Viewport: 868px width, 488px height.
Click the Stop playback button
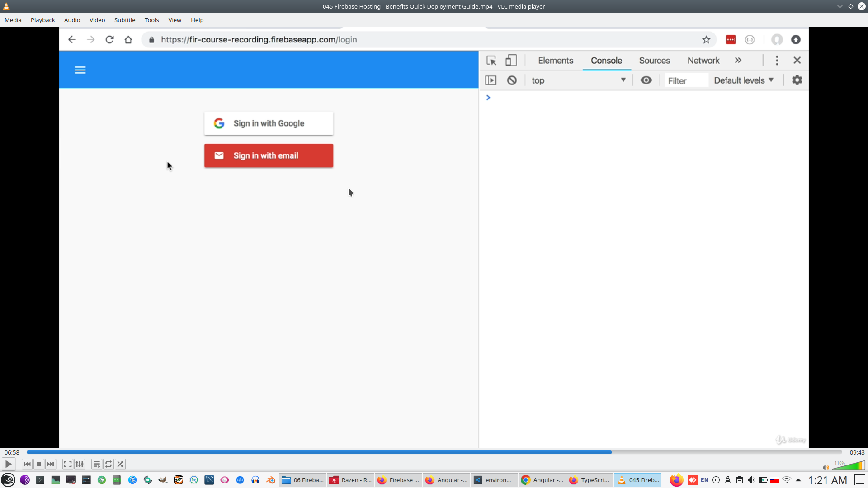[x=39, y=464]
